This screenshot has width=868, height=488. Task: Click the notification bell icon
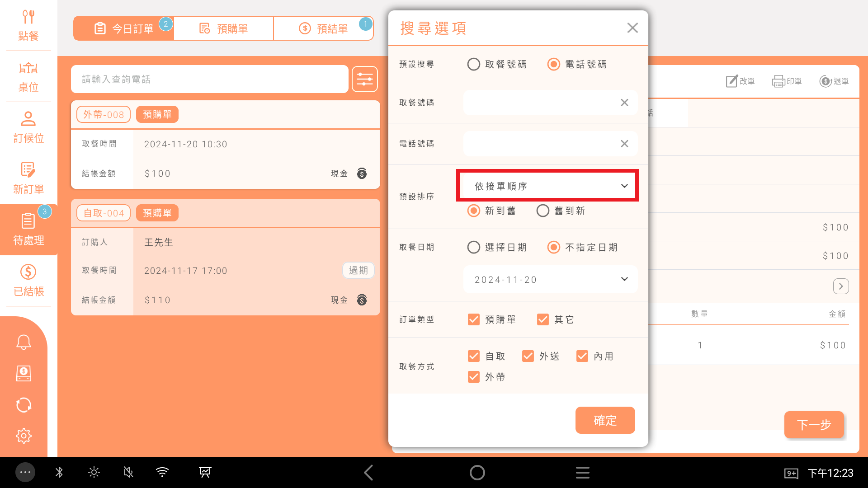point(24,342)
